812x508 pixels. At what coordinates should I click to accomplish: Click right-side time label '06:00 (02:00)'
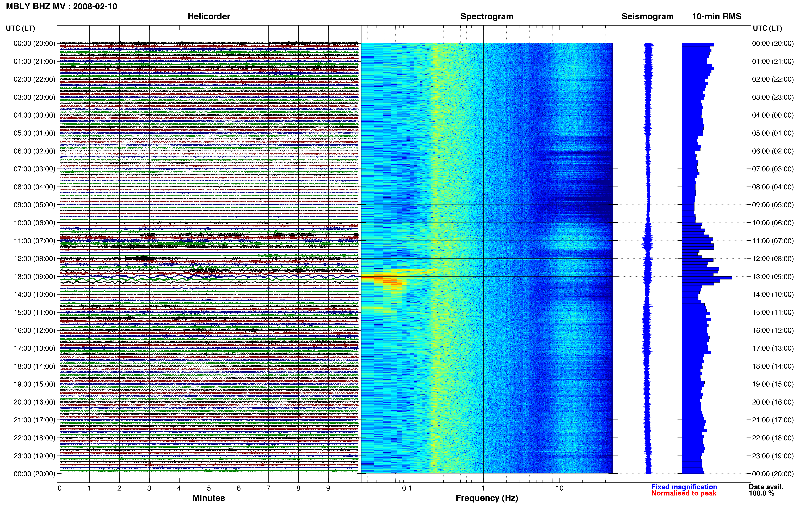pos(773,151)
